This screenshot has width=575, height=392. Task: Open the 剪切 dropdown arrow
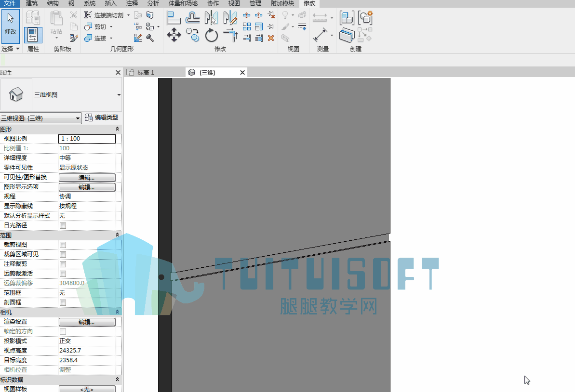pyautogui.click(x=111, y=27)
